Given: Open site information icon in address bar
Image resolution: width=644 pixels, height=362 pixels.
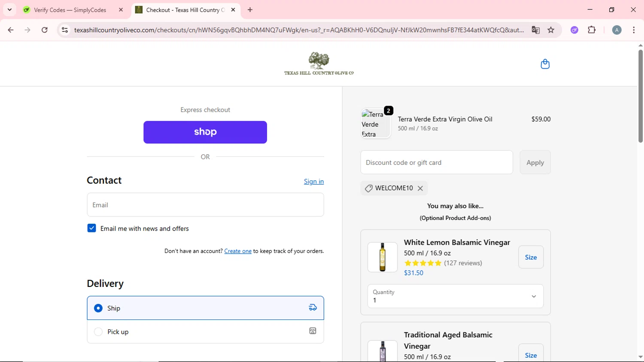Looking at the screenshot, I should [x=65, y=30].
